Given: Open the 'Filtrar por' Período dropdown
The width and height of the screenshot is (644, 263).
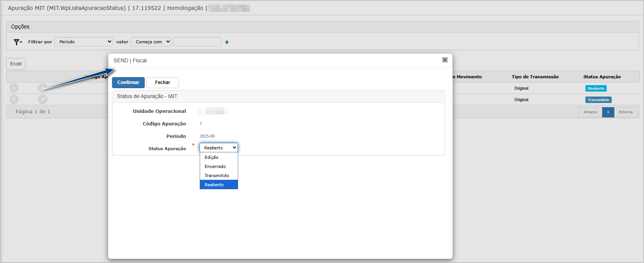Looking at the screenshot, I should [x=84, y=42].
